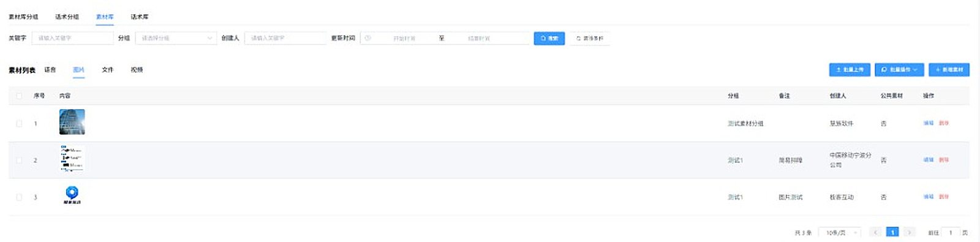The width and height of the screenshot is (980, 242).
Task: Show the 语音 material list
Action: click(x=50, y=70)
